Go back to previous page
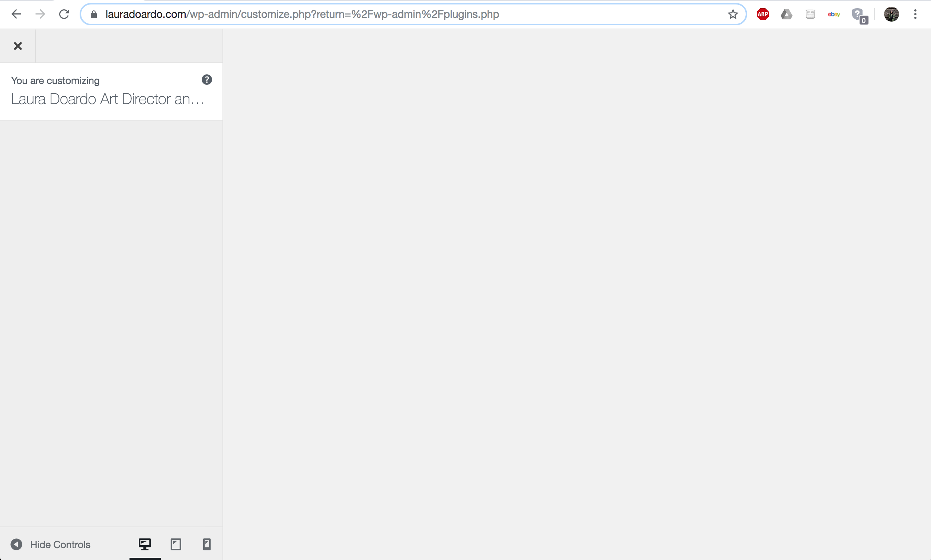The image size is (931, 560). (16, 15)
